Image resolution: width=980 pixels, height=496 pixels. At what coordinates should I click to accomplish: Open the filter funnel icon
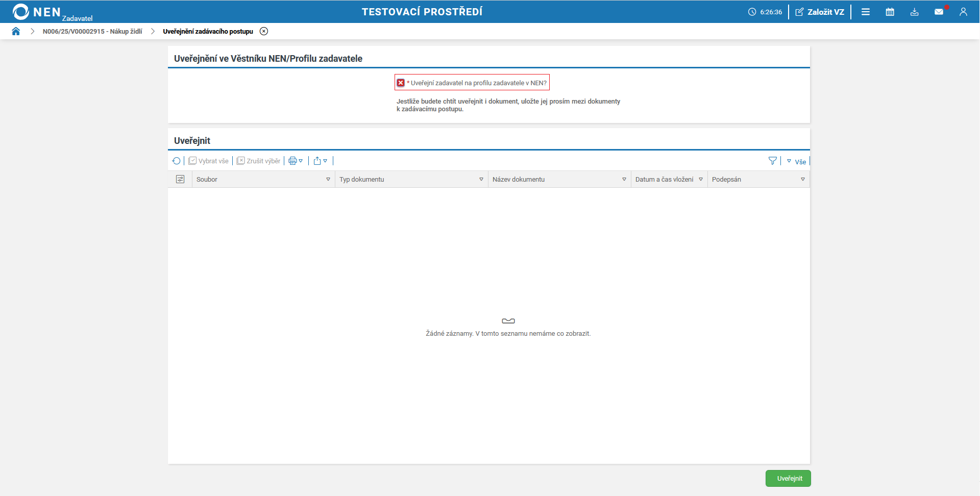click(x=773, y=161)
